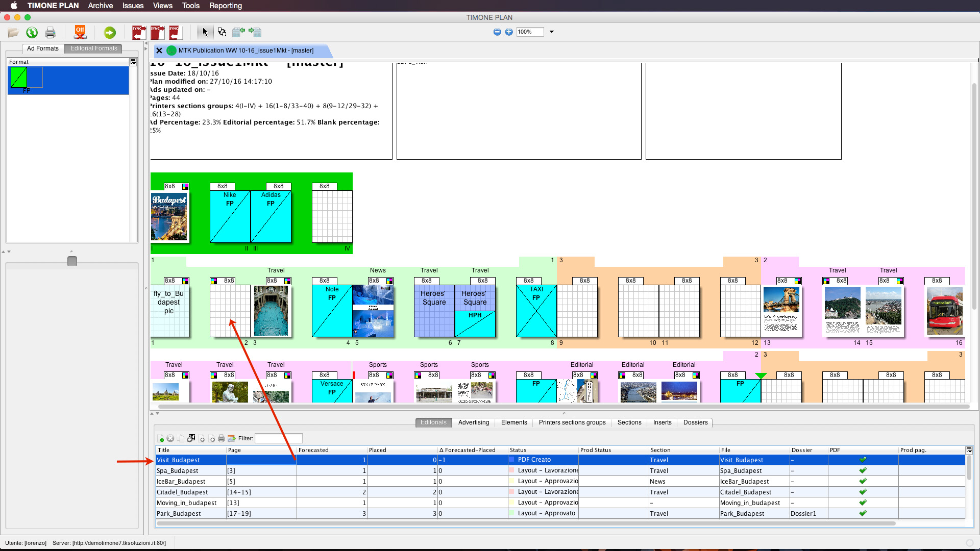Open the Printers sections groups tab
The image size is (980, 551).
pyautogui.click(x=572, y=422)
